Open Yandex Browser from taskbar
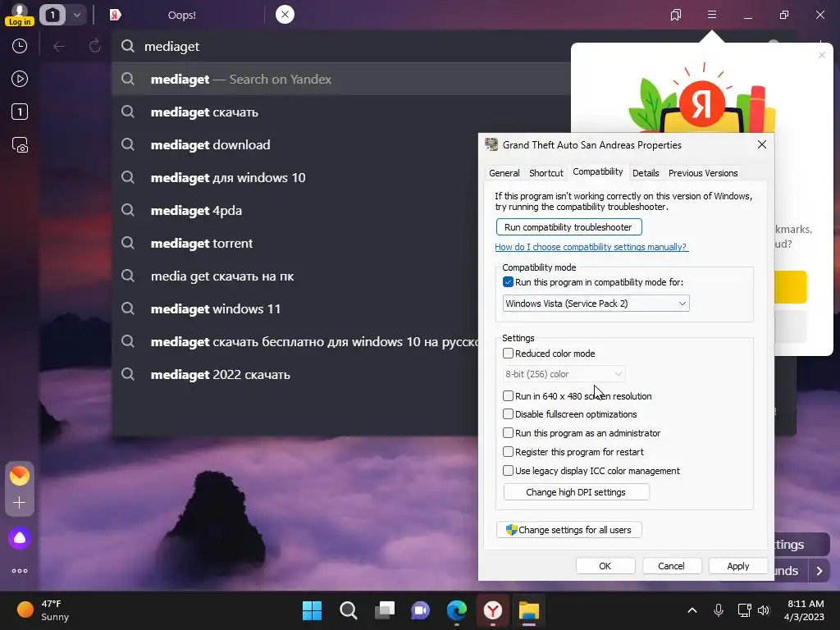840x630 pixels. pyautogui.click(x=493, y=610)
